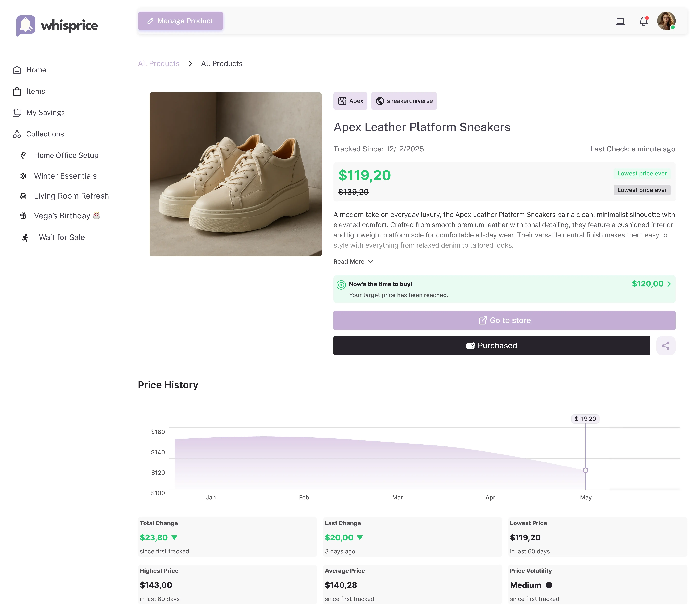Click the Price Volatility info icon
699x616 pixels.
549,585
